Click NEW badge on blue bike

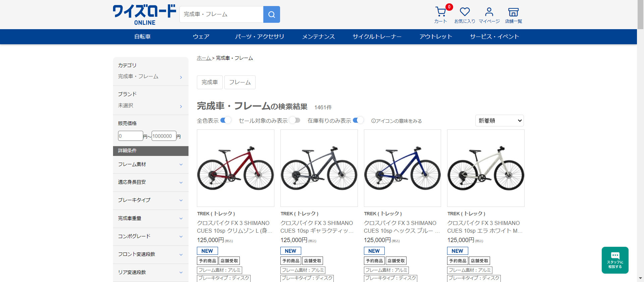[374, 251]
